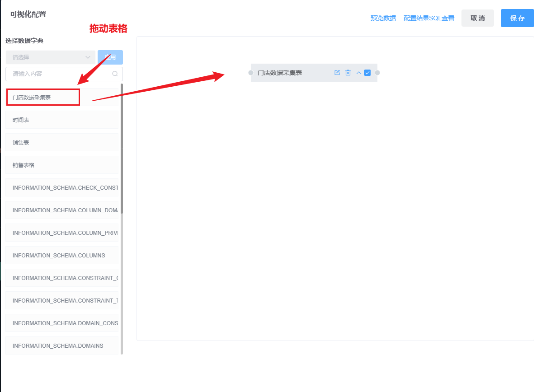Image resolution: width=541 pixels, height=392 pixels.
Task: Click the 应用 apply button
Action: [110, 57]
